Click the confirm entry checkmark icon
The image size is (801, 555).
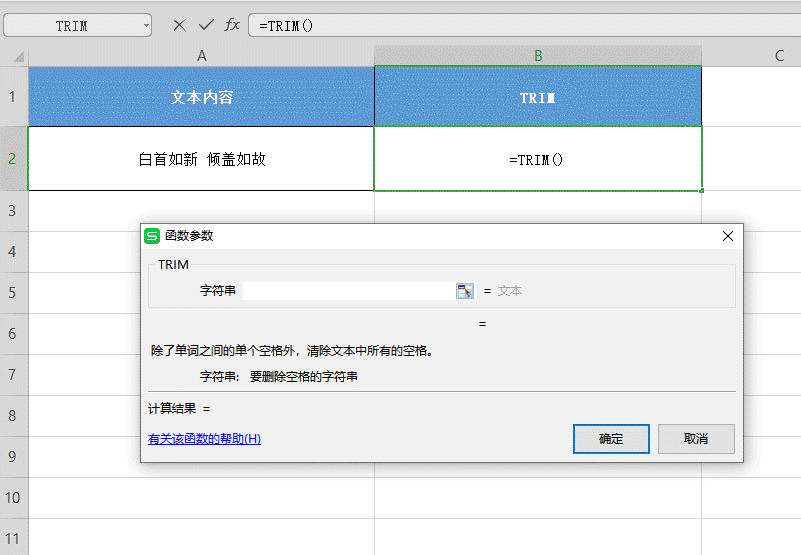click(x=206, y=25)
